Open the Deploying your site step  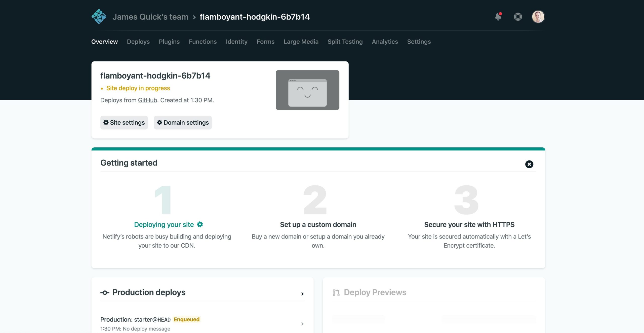(164, 224)
